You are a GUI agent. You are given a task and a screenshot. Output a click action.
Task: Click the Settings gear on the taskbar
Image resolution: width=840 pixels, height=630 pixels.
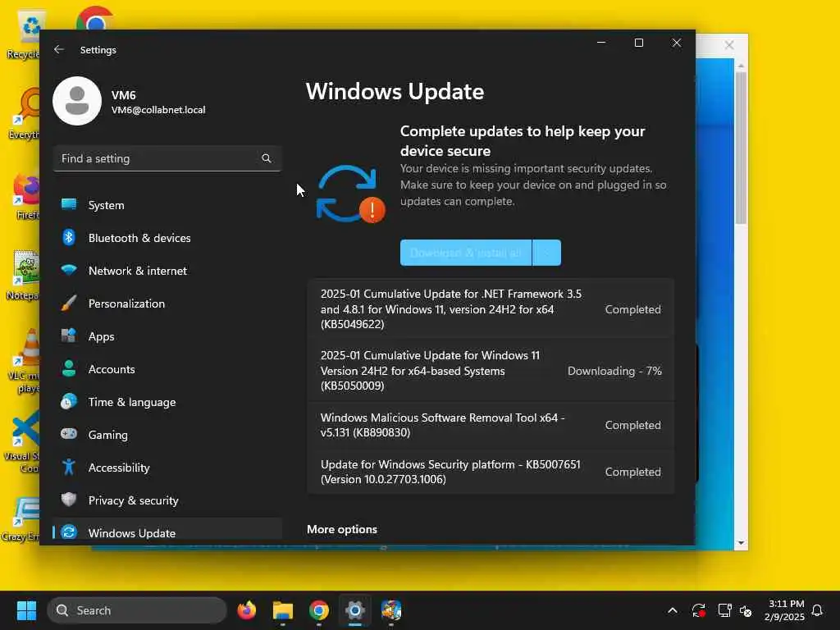(354, 610)
